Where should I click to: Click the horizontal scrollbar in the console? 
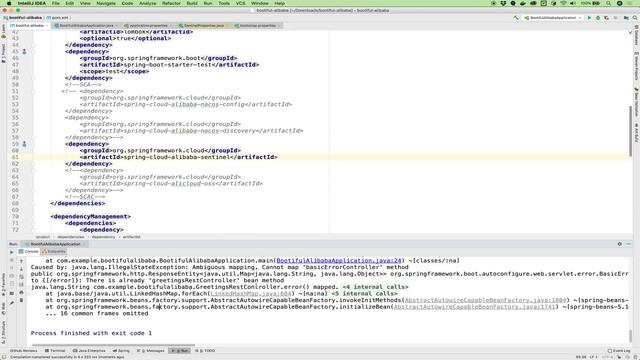(113, 345)
